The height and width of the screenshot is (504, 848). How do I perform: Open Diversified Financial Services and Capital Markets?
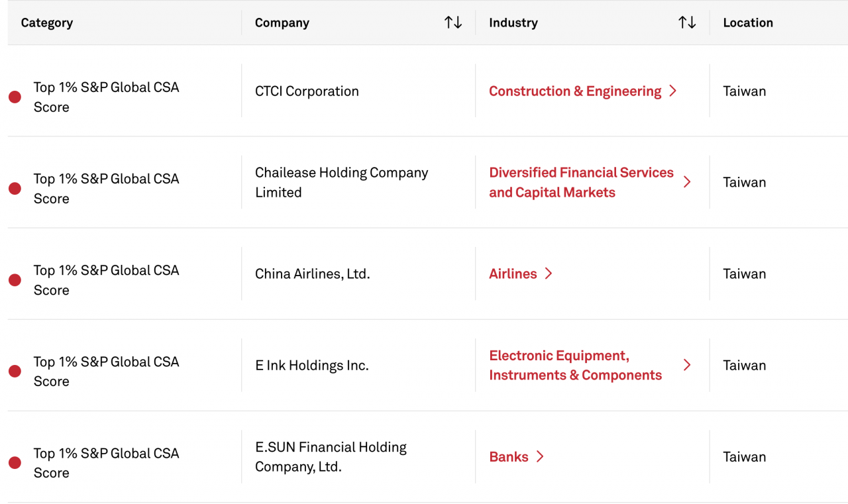[x=581, y=182]
